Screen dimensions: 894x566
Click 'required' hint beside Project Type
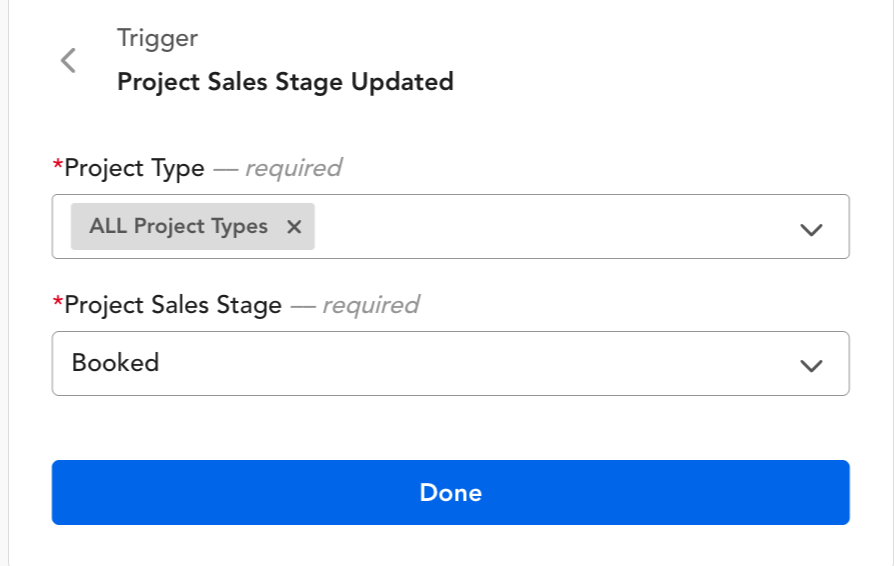coord(293,168)
